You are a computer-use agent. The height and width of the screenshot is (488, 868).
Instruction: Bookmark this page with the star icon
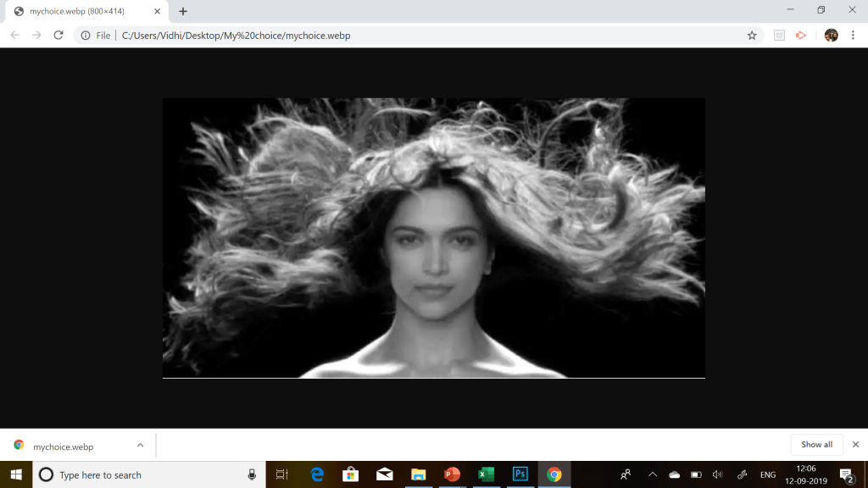[751, 36]
